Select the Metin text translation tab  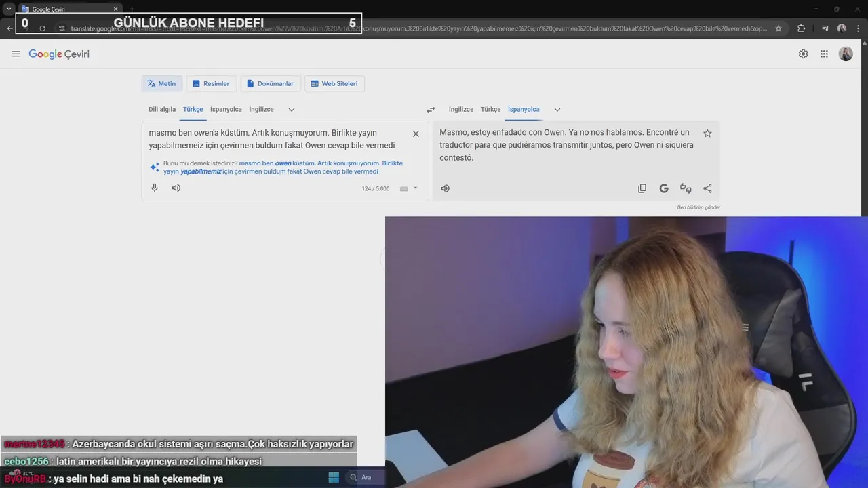(161, 83)
